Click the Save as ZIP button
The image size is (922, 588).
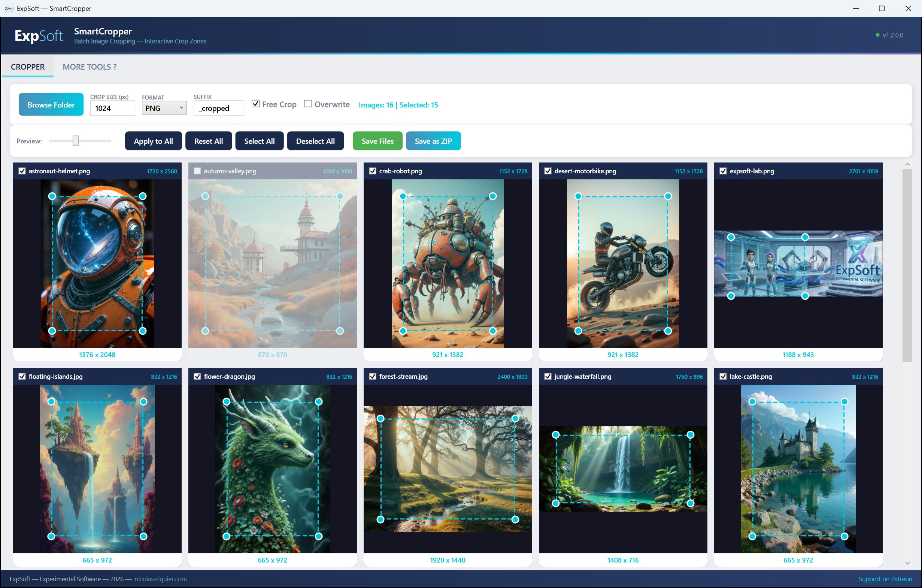coord(433,141)
